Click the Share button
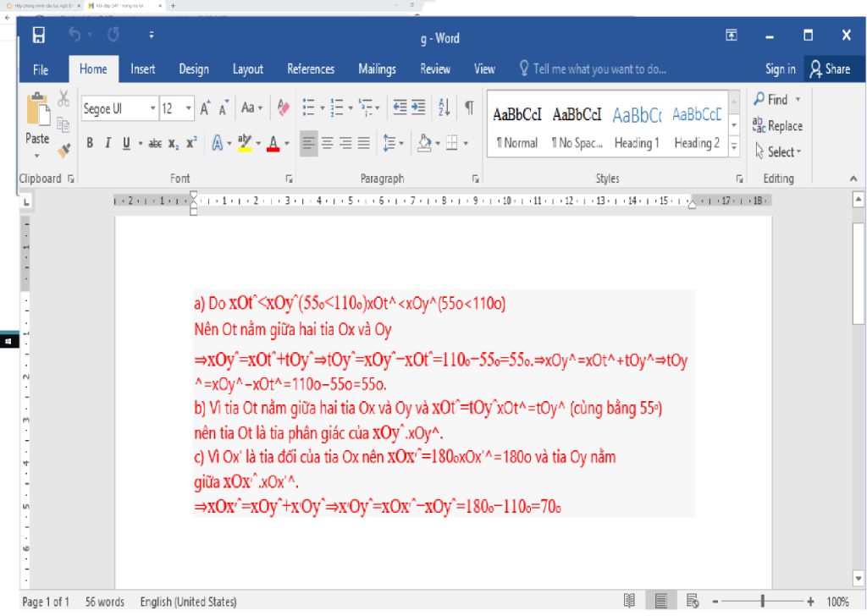This screenshot has width=867, height=616. click(x=830, y=69)
